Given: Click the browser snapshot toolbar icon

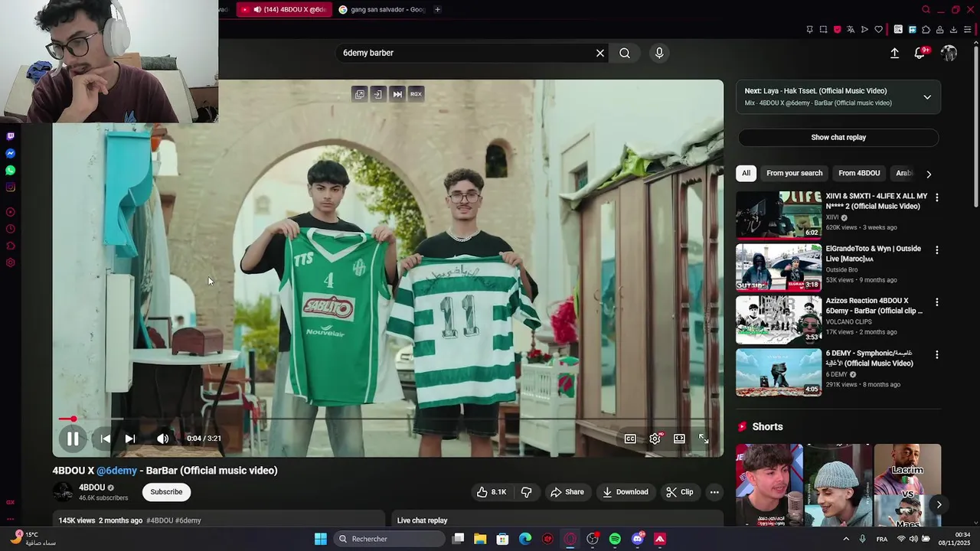Looking at the screenshot, I should tap(823, 30).
